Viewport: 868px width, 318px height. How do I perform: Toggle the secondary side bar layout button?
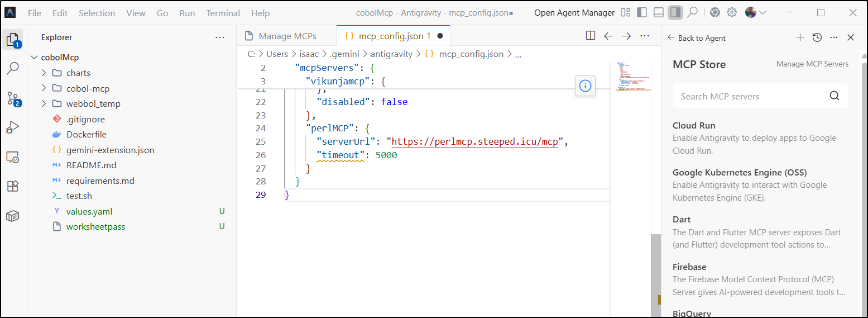[675, 12]
